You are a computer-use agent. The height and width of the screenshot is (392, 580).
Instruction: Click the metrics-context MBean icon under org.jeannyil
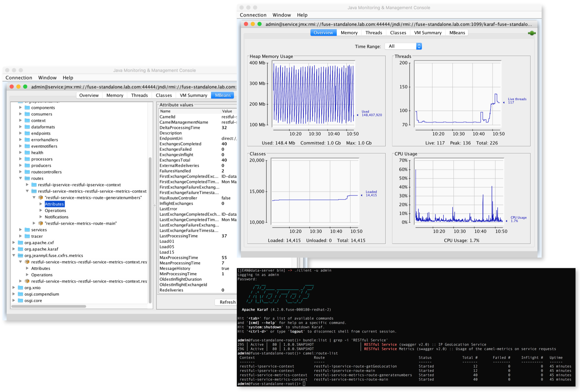click(27, 262)
